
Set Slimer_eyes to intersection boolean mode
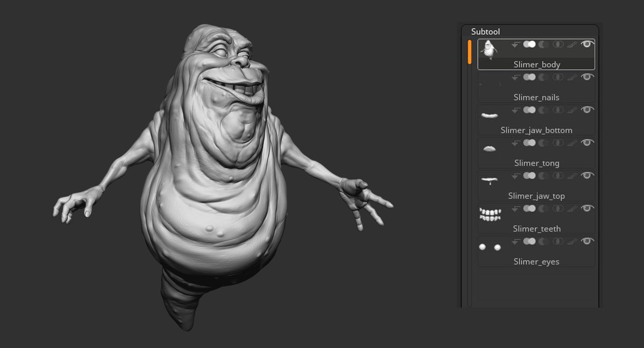tap(558, 241)
